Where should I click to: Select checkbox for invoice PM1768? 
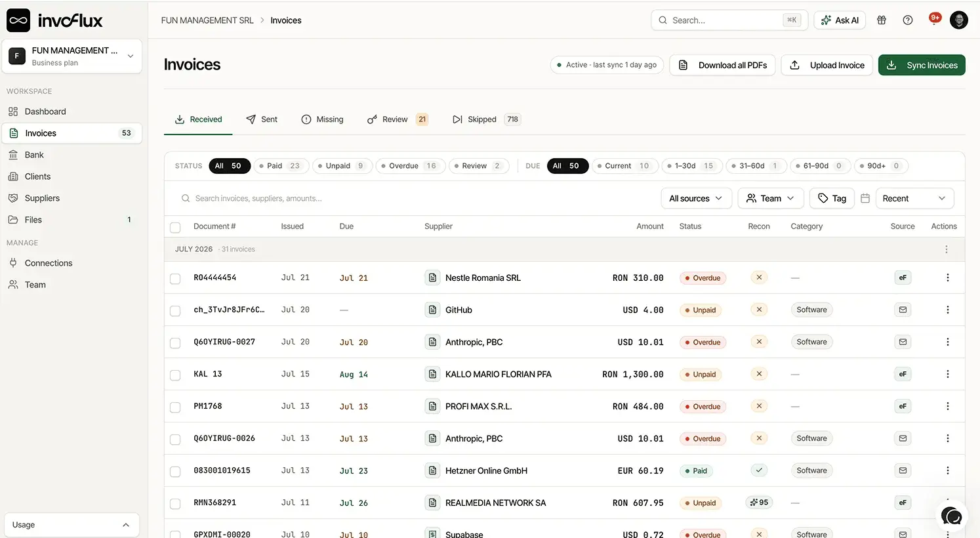pyautogui.click(x=175, y=407)
